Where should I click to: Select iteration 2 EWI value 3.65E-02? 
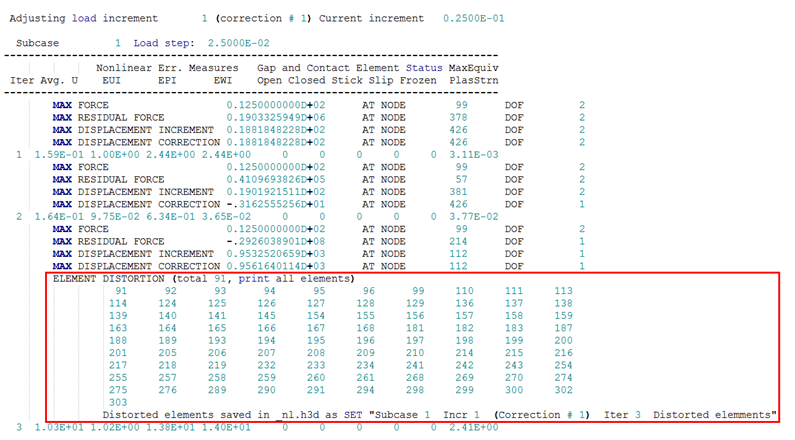coord(226,217)
